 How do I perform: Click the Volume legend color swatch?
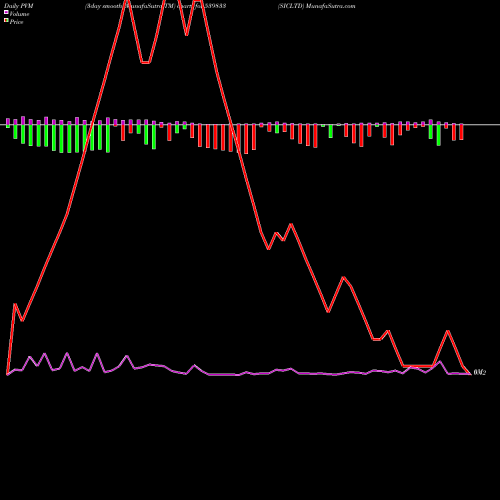click(6, 12)
